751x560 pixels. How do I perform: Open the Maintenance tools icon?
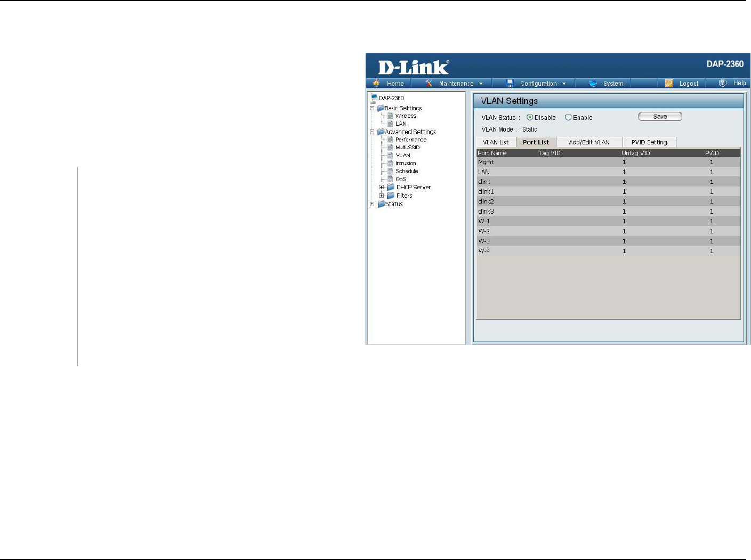coord(429,83)
